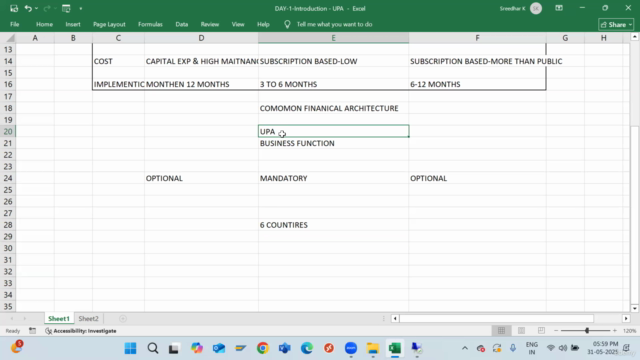The image size is (640, 360).
Task: Click the horizontal scrollbar left arrow
Action: click(x=395, y=318)
